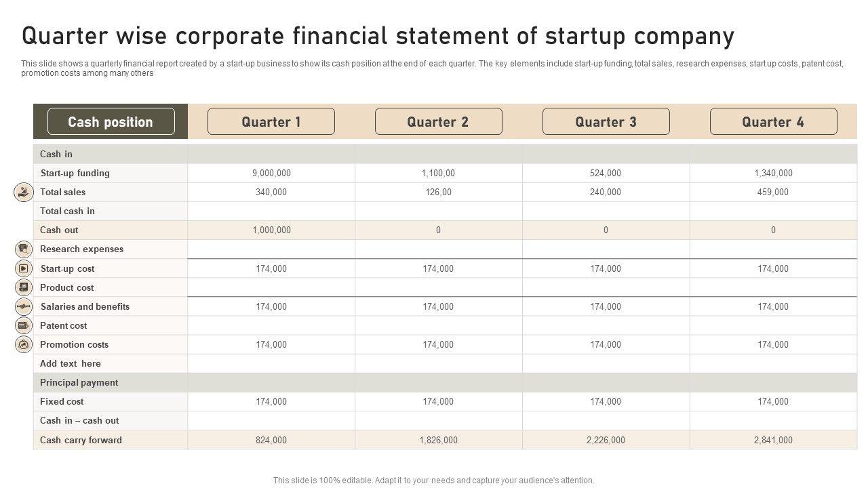Click the Principal payment section row

(79, 382)
